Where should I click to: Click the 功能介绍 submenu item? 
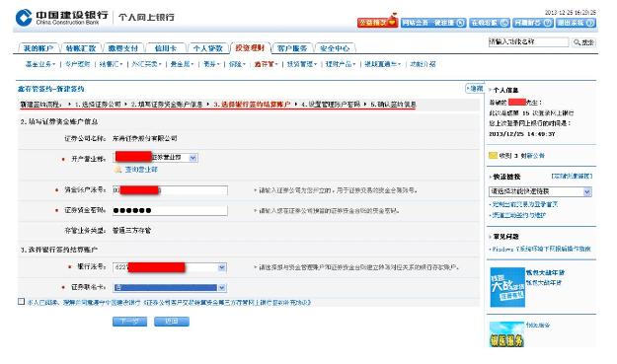click(423, 64)
